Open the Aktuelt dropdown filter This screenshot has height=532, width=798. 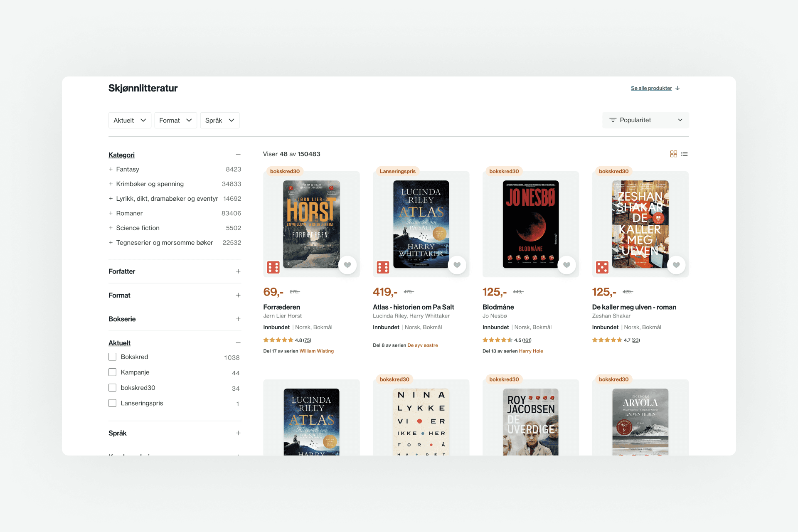point(130,120)
